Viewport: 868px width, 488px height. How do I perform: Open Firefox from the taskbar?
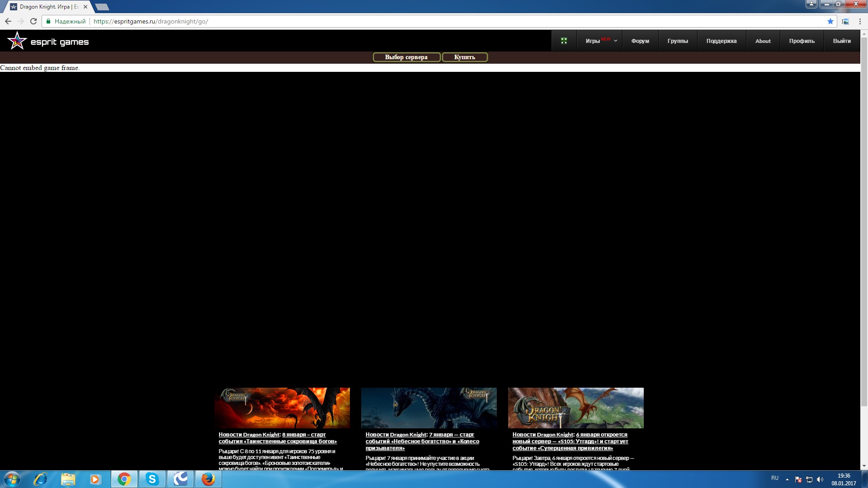point(208,479)
